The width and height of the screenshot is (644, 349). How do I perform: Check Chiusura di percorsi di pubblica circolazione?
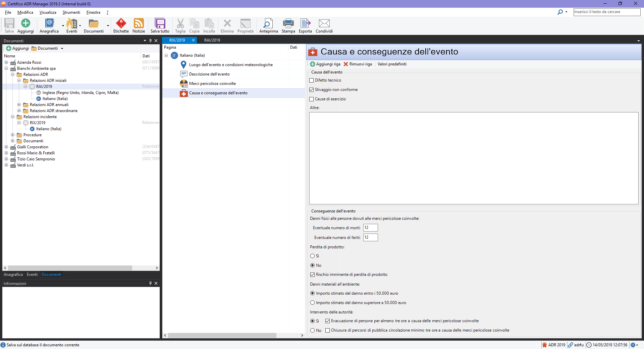(x=328, y=331)
